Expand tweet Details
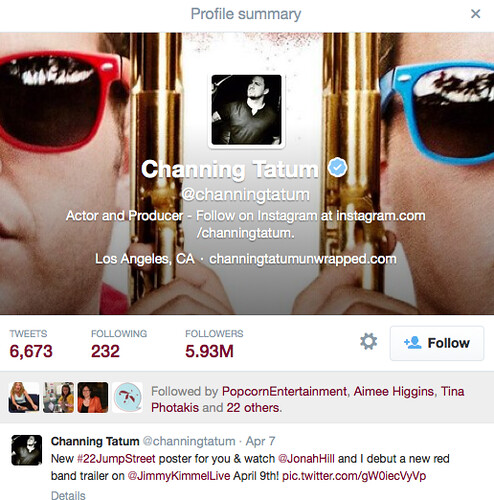Image resolution: width=494 pixels, height=500 pixels. pos(68,495)
